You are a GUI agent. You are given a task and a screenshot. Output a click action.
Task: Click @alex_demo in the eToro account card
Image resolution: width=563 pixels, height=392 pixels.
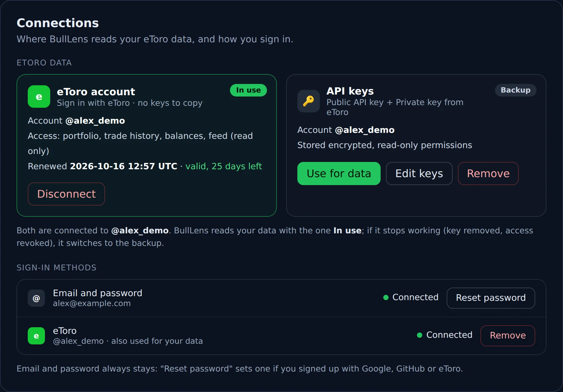(95, 121)
